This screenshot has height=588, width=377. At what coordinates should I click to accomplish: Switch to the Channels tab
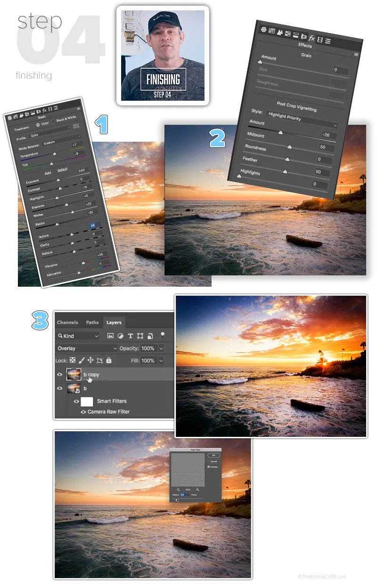67,322
